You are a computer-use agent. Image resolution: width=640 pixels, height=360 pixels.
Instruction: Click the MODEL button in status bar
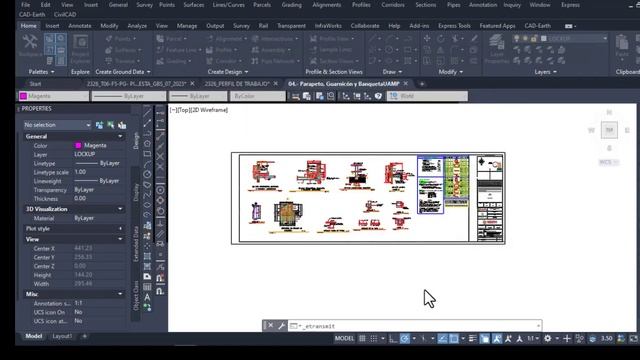click(x=344, y=338)
